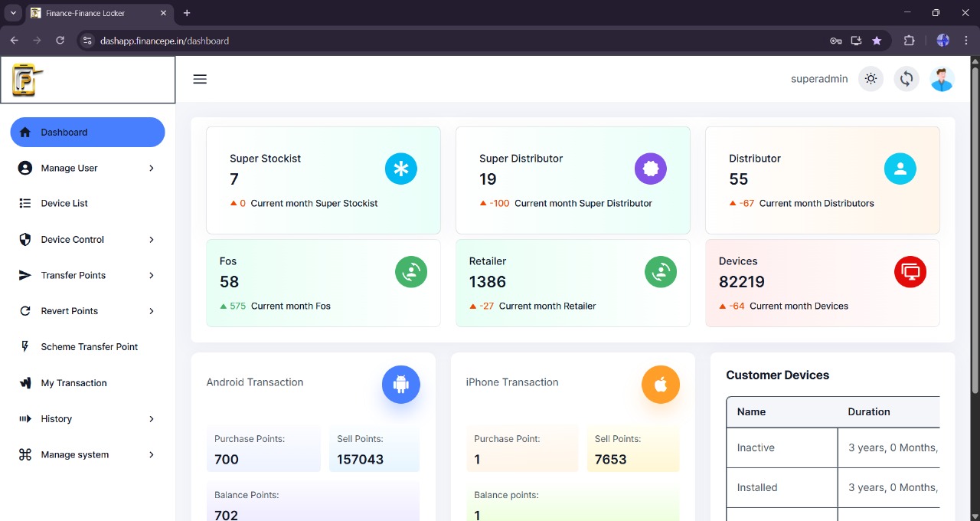Click the superadmin username text
This screenshot has width=980, height=521.
819,79
